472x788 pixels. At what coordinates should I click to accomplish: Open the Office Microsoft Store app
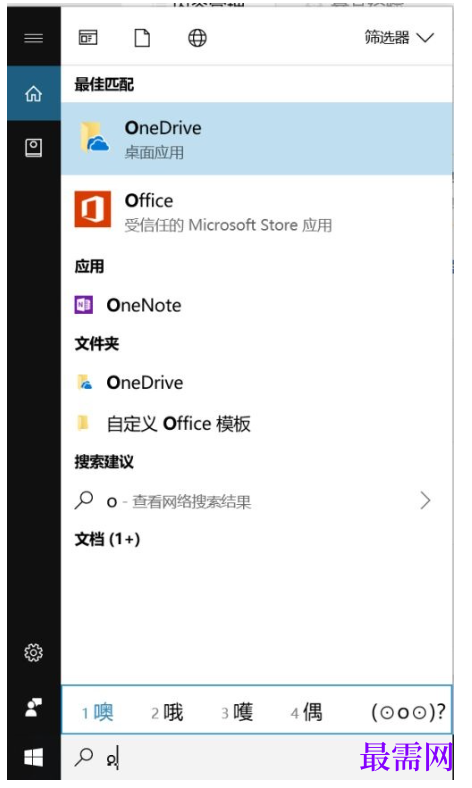click(x=256, y=211)
